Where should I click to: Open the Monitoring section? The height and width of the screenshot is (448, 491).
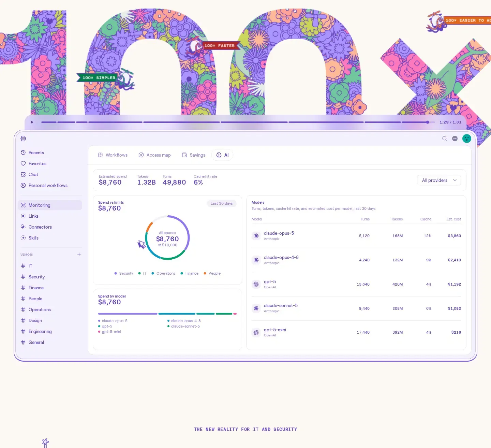click(50, 205)
